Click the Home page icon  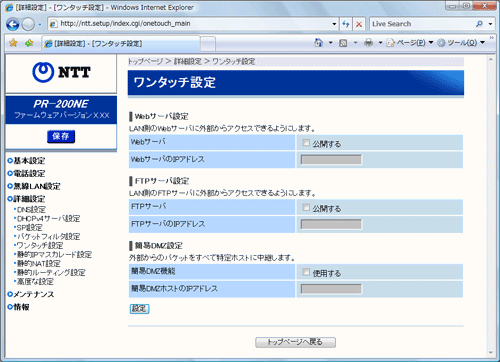click(319, 43)
